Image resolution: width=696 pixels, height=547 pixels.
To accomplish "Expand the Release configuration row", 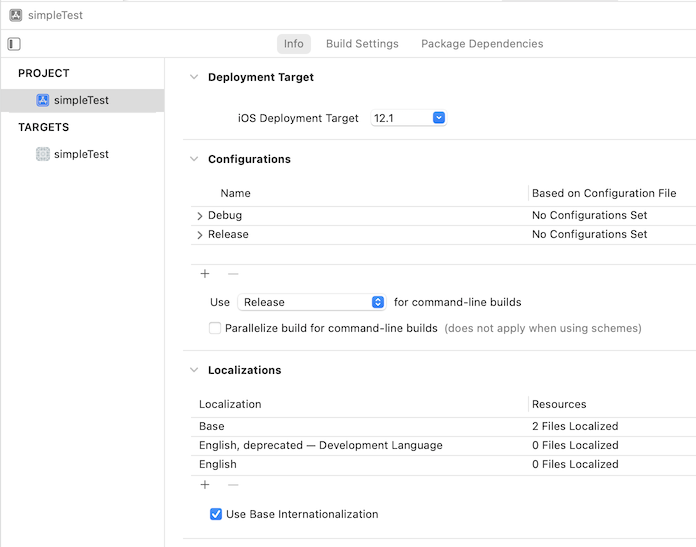I will [x=200, y=235].
